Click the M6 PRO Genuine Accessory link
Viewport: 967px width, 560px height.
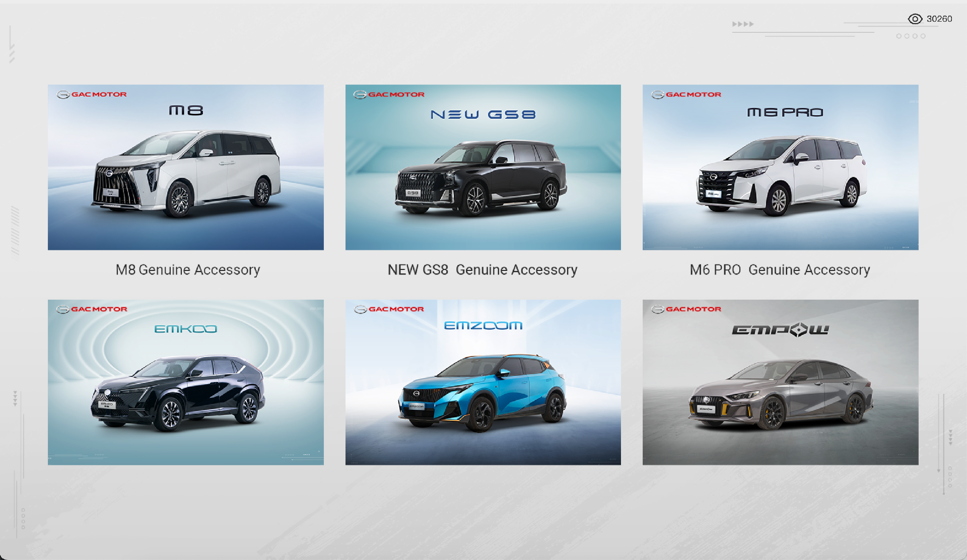click(x=780, y=270)
